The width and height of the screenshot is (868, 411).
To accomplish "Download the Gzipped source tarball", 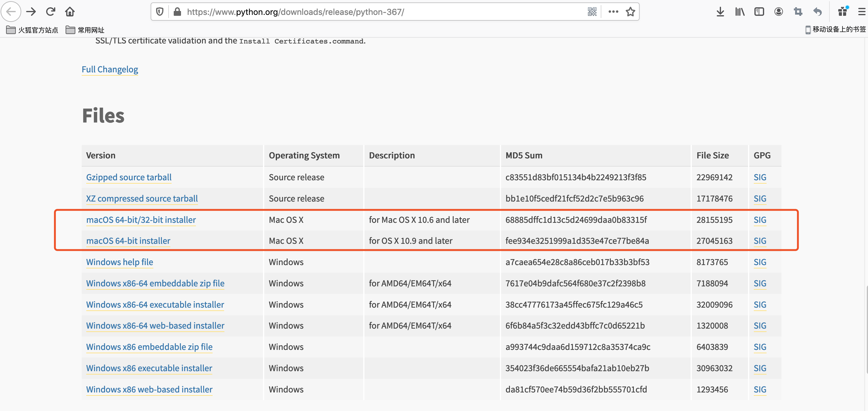I will [x=129, y=177].
